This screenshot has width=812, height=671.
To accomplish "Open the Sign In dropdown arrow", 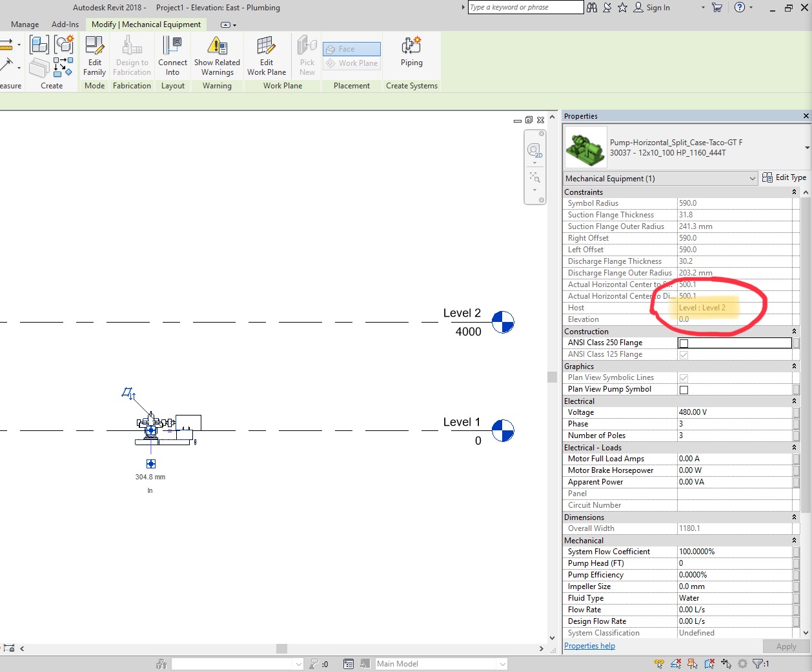I will pos(703,8).
